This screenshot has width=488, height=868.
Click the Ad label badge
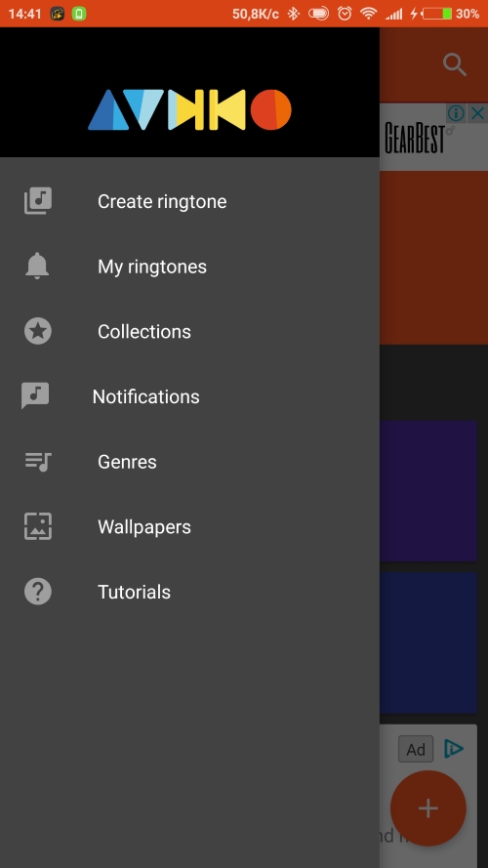click(x=416, y=749)
